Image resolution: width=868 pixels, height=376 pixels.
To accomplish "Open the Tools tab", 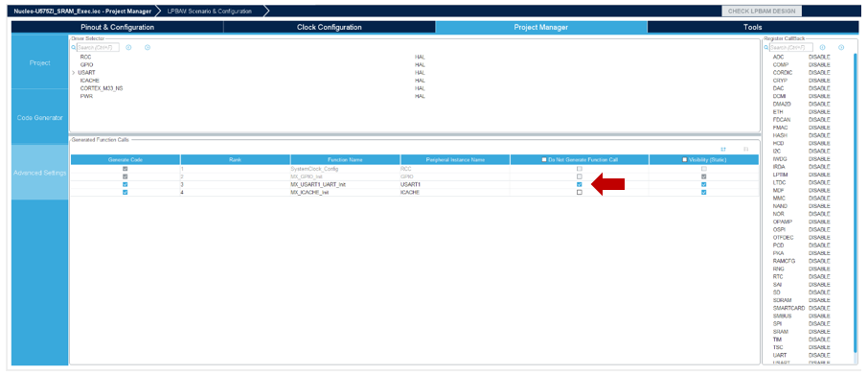I will pos(752,27).
